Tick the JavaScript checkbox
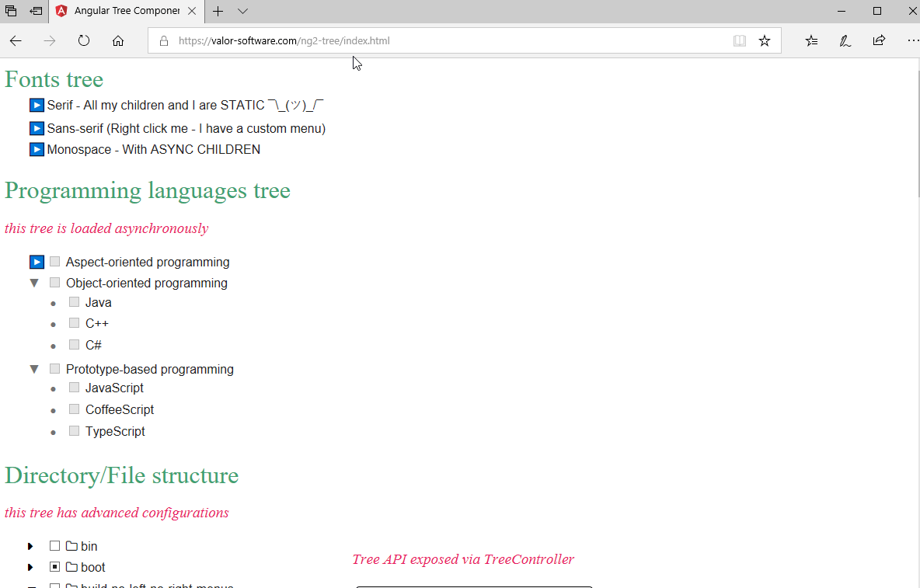 click(x=74, y=387)
